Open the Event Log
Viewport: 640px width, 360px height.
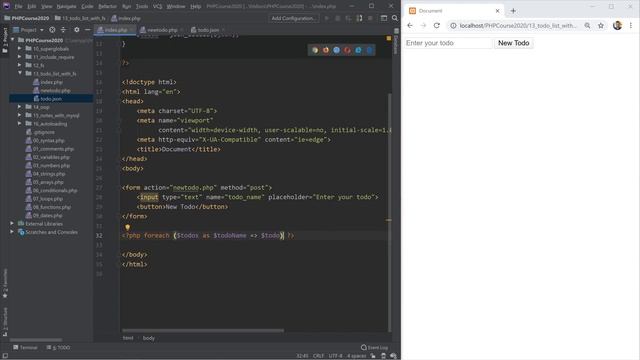coord(374,347)
